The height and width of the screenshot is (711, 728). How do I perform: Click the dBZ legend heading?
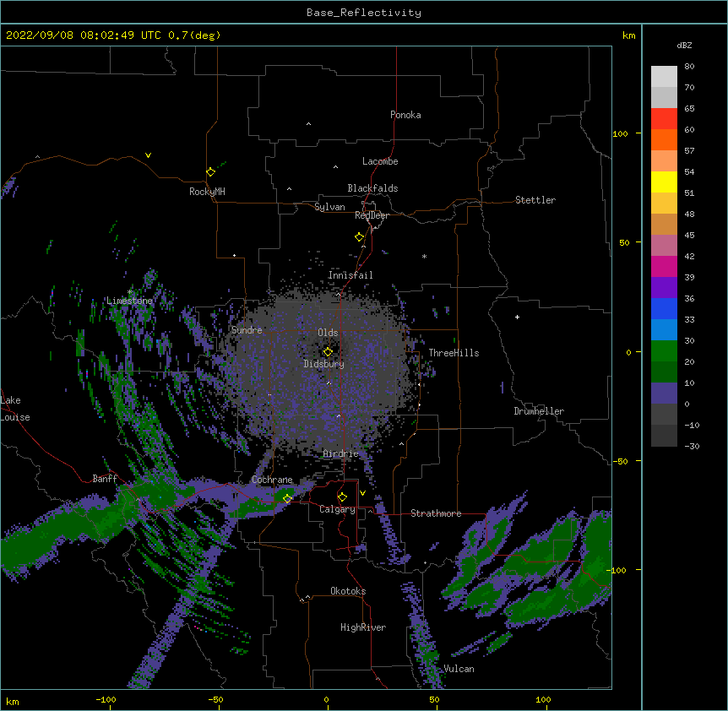click(x=684, y=45)
